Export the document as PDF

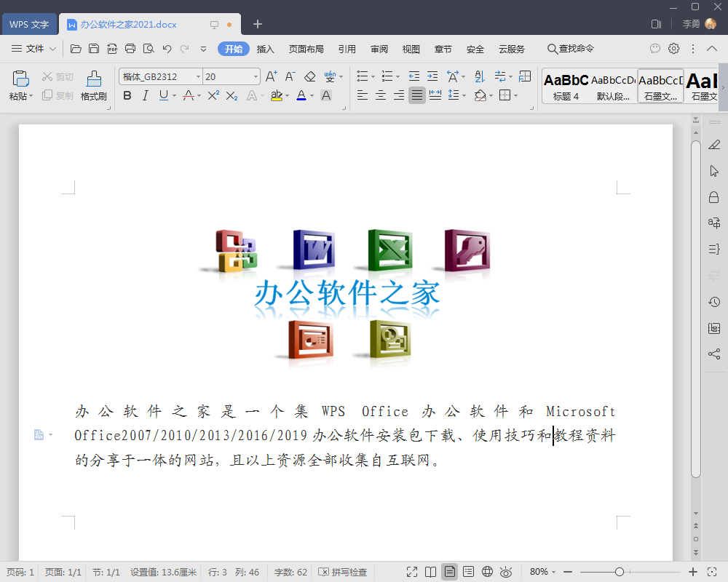(112, 49)
